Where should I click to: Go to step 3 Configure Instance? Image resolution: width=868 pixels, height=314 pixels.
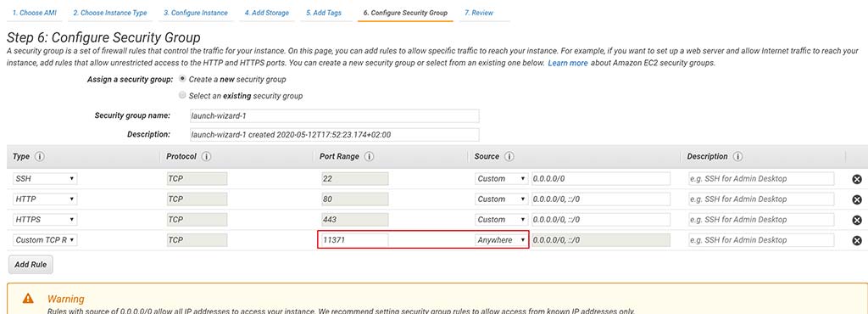[196, 13]
